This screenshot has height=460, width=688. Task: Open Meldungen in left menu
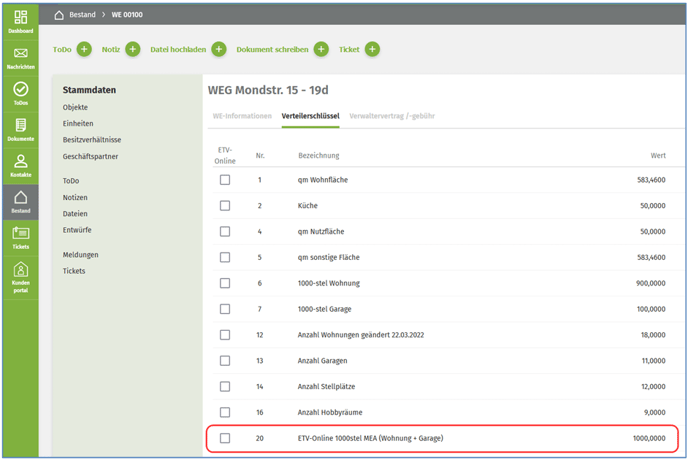[x=80, y=255]
